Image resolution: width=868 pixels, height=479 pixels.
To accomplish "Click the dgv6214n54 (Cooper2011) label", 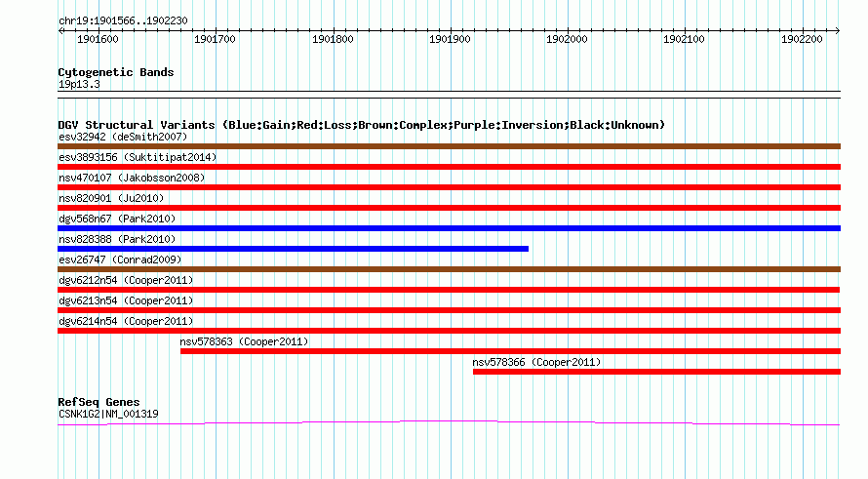I will [126, 321].
